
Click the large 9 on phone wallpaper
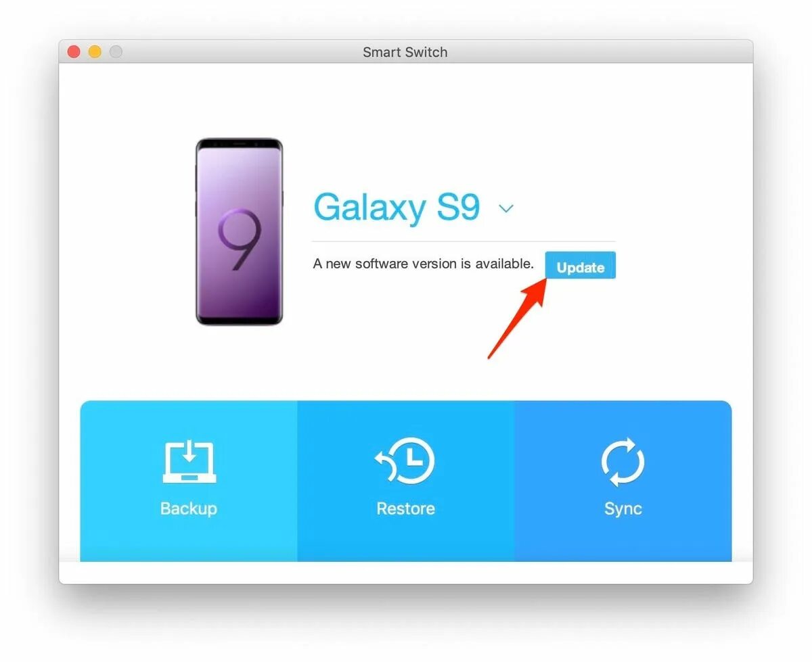coord(240,239)
